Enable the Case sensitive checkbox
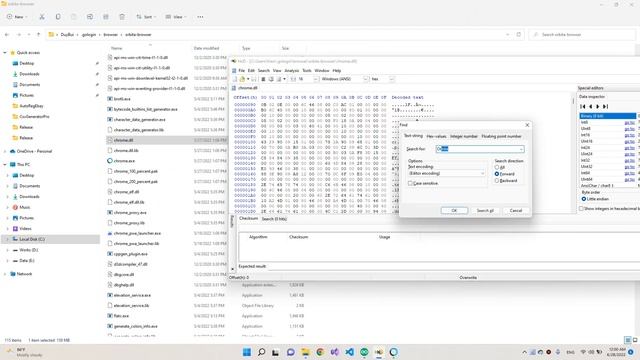 [410, 184]
